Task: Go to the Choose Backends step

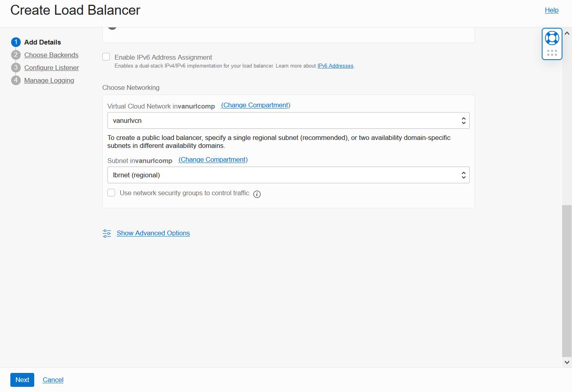Action: pos(51,55)
